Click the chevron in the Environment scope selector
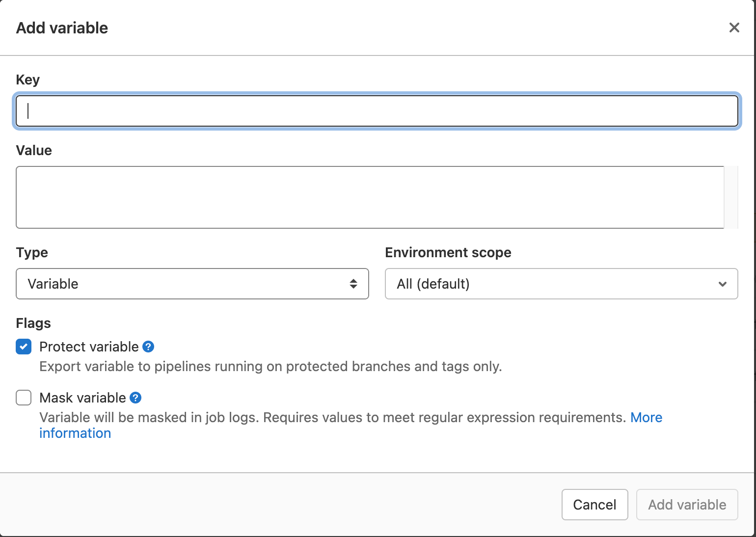Image resolution: width=756 pixels, height=537 pixels. tap(722, 284)
